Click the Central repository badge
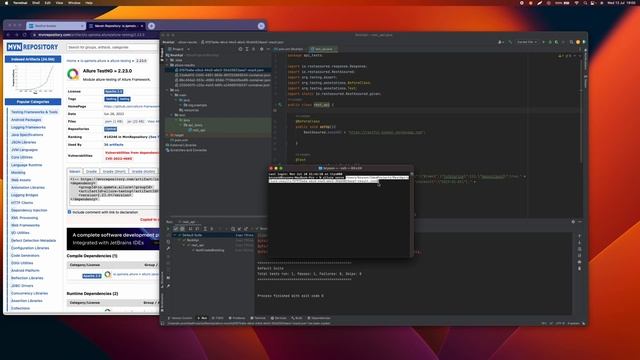 (x=110, y=129)
